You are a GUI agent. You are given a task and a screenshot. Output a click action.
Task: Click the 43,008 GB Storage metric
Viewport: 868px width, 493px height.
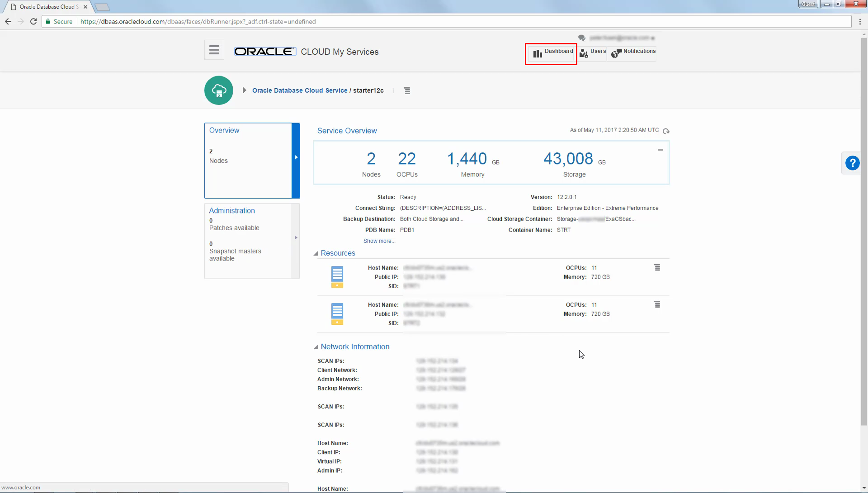[575, 164]
